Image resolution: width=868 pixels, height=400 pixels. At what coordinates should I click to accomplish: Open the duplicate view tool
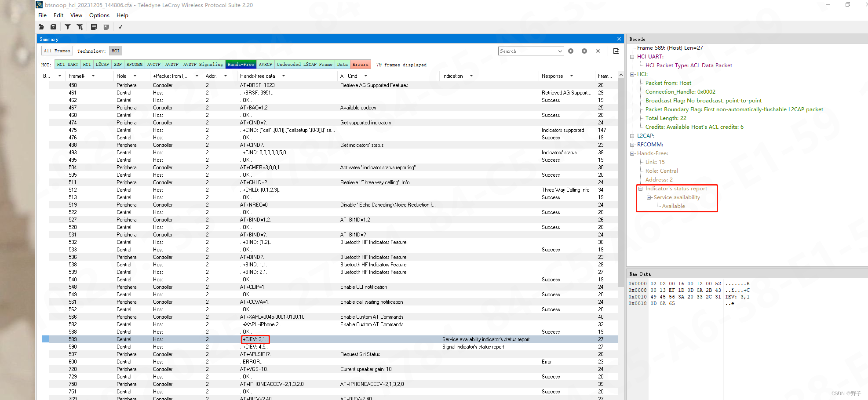(x=106, y=27)
